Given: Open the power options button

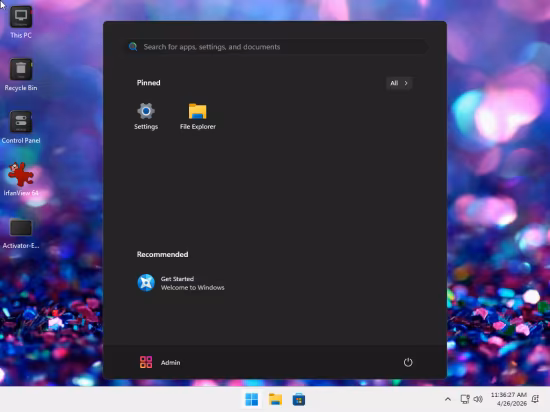Looking at the screenshot, I should pos(408,362).
